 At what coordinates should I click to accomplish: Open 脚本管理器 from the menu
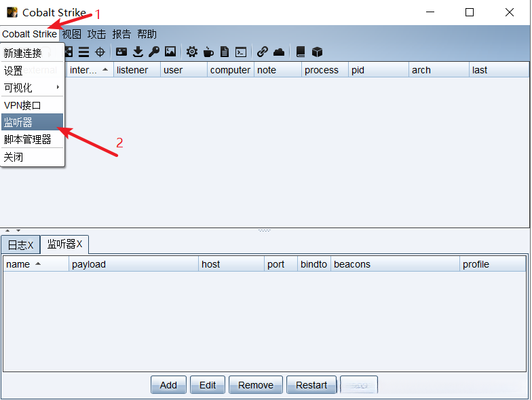point(33,139)
